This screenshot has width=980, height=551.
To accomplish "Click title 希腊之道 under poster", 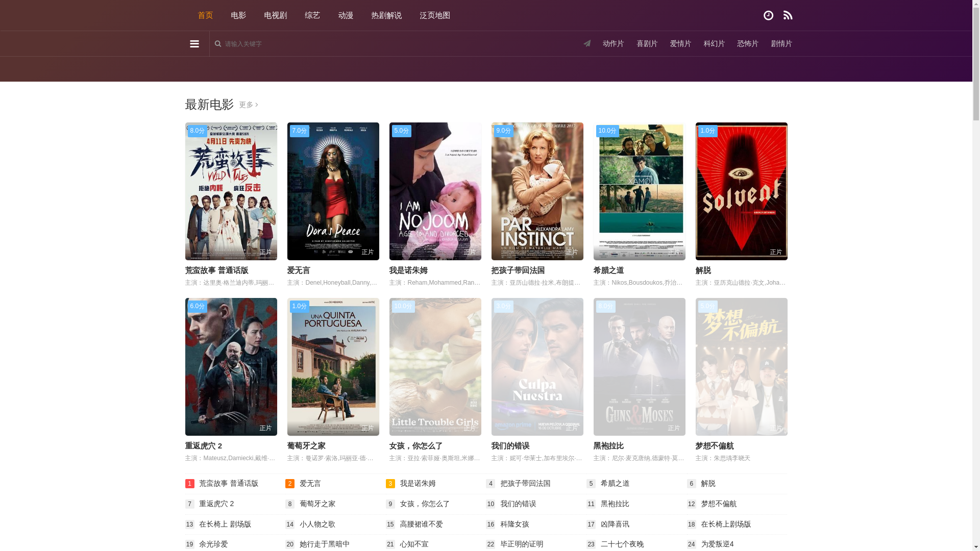I will (x=608, y=270).
